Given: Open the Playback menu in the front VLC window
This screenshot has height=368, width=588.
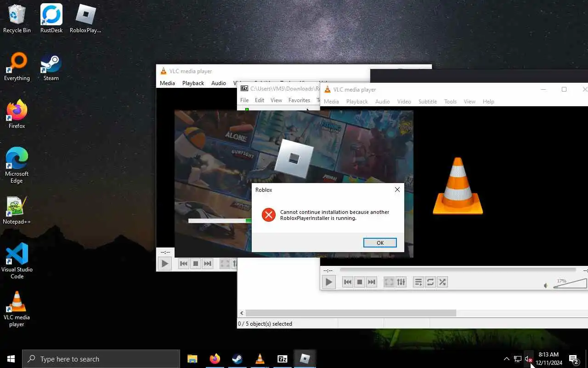Looking at the screenshot, I should [x=357, y=102].
